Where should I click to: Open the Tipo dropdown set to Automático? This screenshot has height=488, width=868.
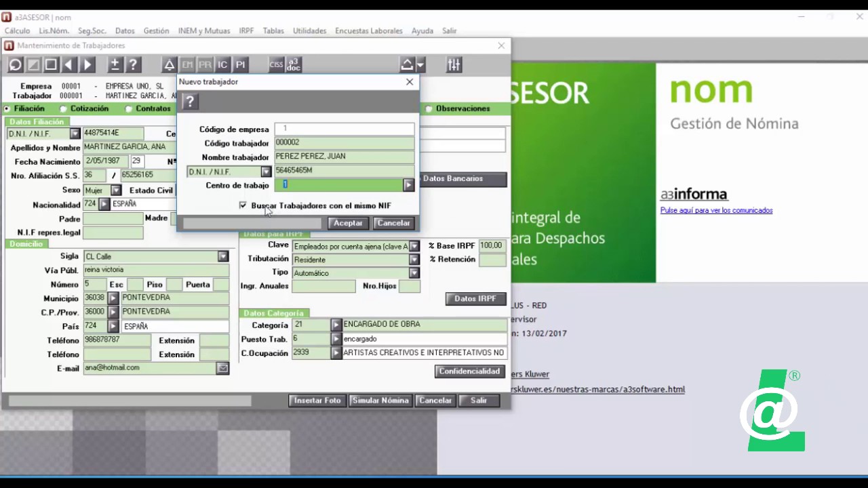[414, 273]
